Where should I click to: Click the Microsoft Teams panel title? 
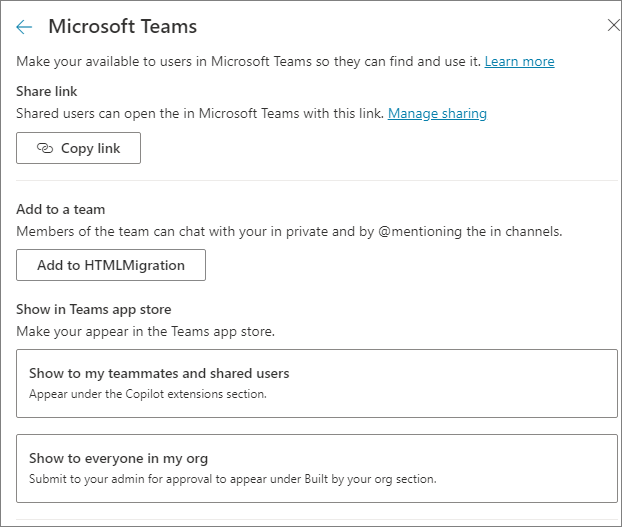(x=123, y=27)
